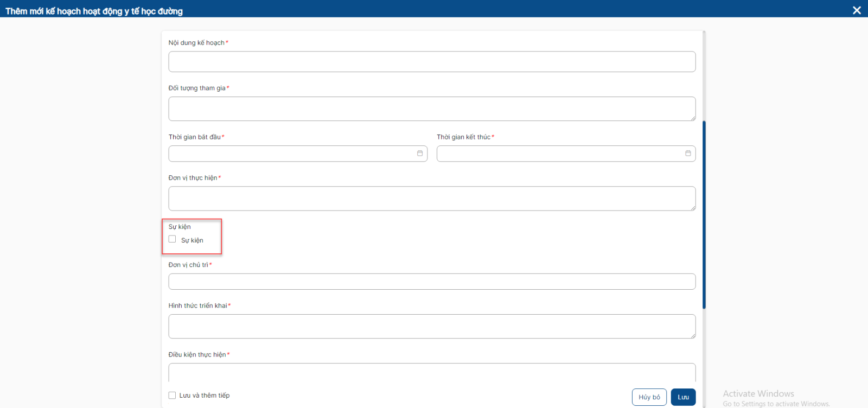Viewport: 868px width, 408px height.
Task: Click the Sự kiện label beside the checkbox
Action: [x=192, y=240]
